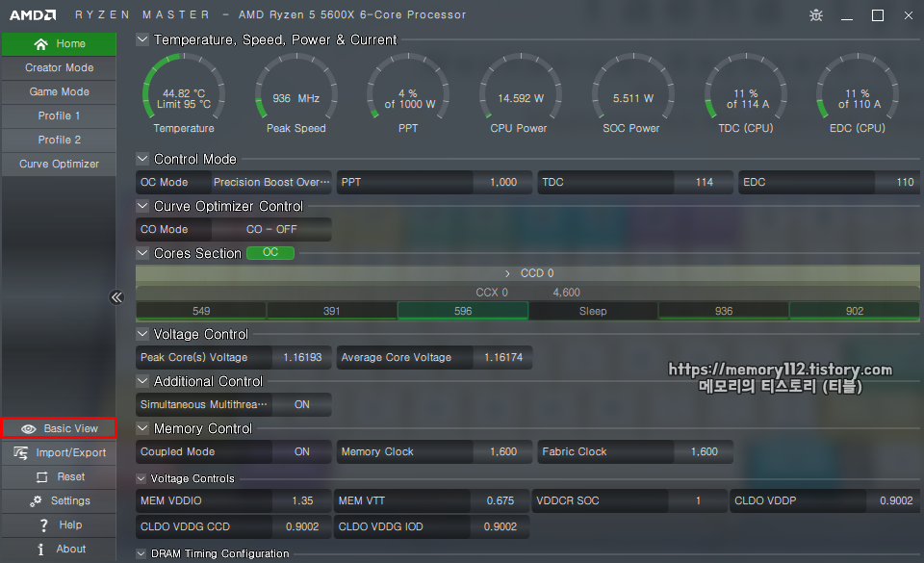
Task: Click the EDC (CPU) gauge
Action: (858, 93)
